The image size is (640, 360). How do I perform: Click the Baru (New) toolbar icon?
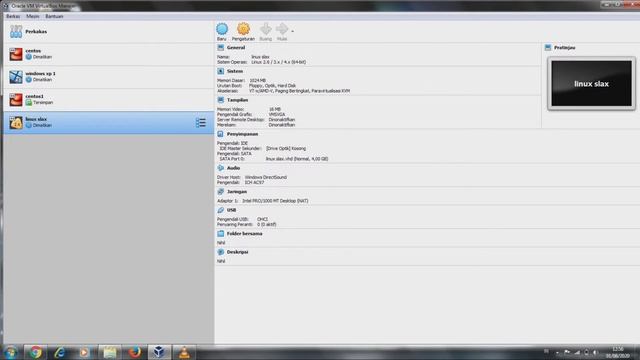click(222, 29)
